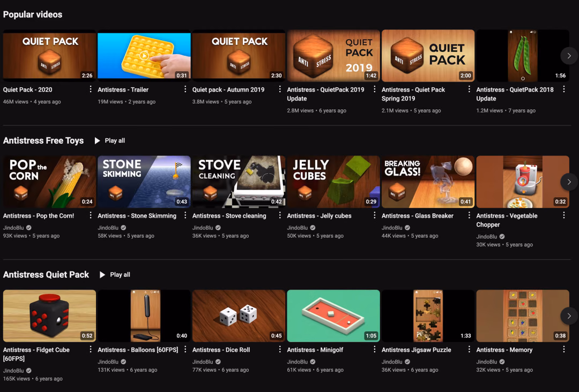The height and width of the screenshot is (392, 579).
Task: Open three-dot menu for Stone Skimming video
Action: click(185, 215)
